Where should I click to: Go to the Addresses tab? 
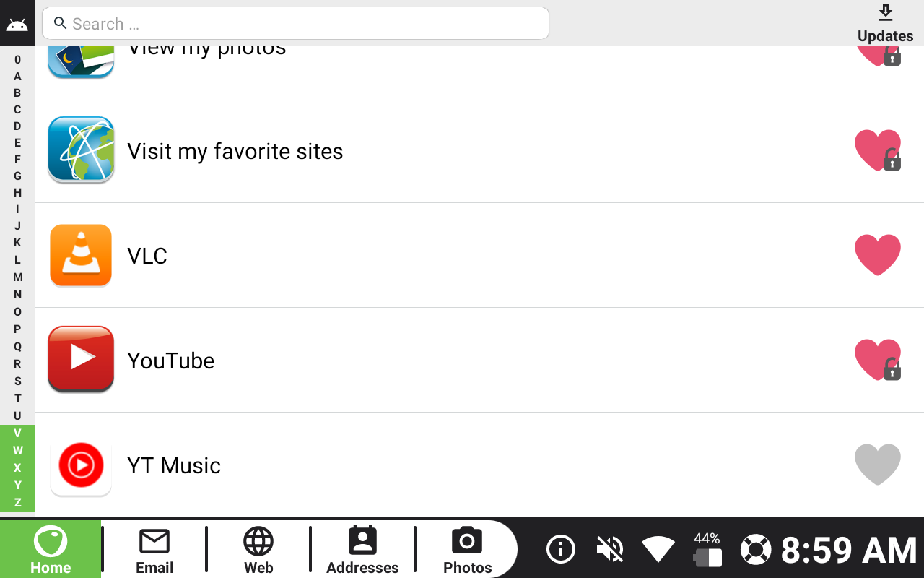362,551
